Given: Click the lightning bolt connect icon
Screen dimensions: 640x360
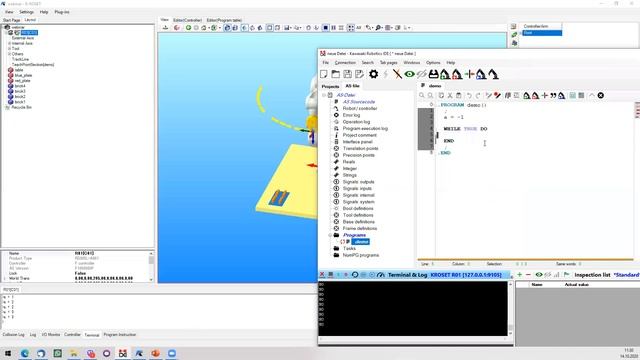Looking at the screenshot, I should pos(385,74).
